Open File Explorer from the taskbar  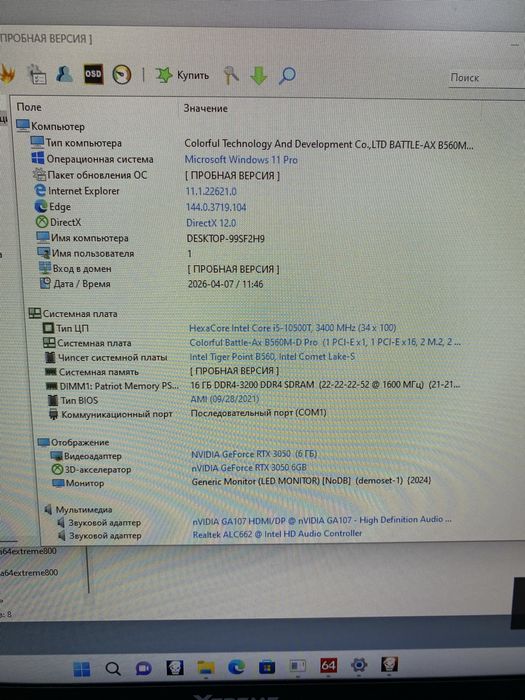(205, 668)
